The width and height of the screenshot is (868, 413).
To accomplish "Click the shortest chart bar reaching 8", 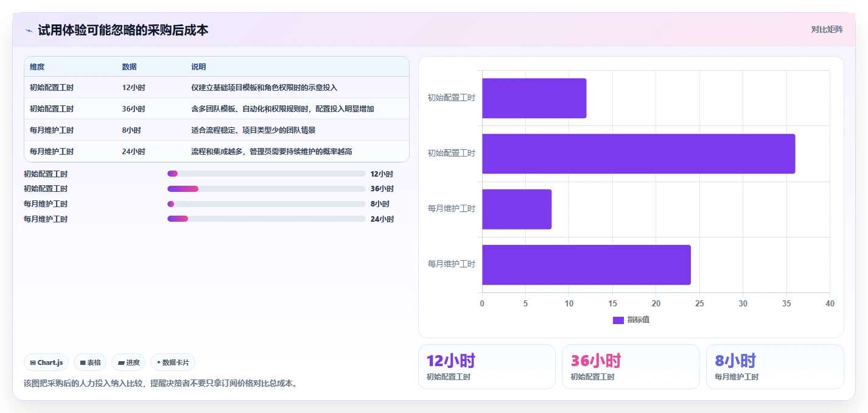I will tap(517, 209).
